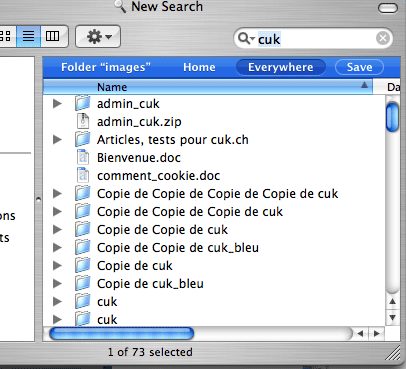
Task: Select the Everywhere search scope
Action: 281,67
